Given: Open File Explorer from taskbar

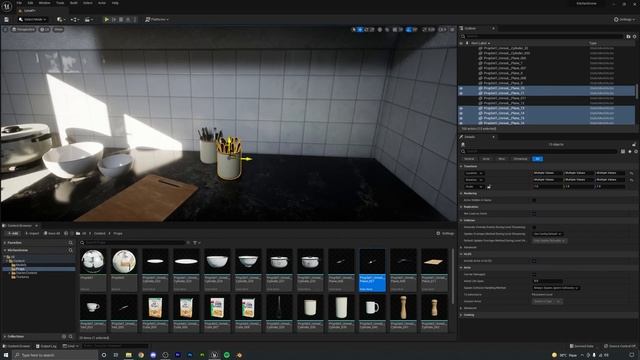Looking at the screenshot, I should click(129, 355).
